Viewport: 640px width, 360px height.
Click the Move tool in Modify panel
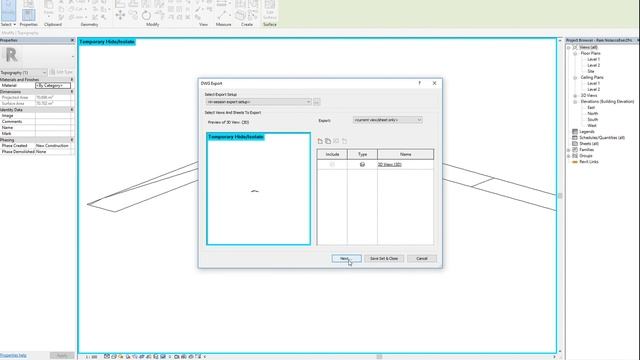[x=120, y=16]
